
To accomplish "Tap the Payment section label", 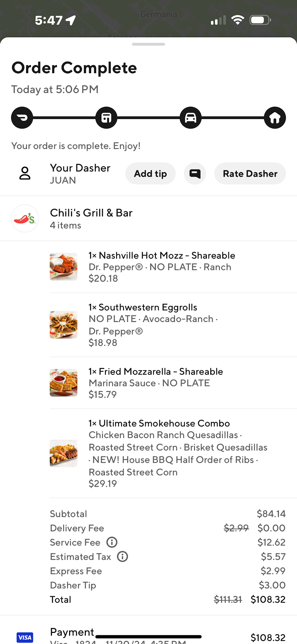I will pyautogui.click(x=72, y=632).
